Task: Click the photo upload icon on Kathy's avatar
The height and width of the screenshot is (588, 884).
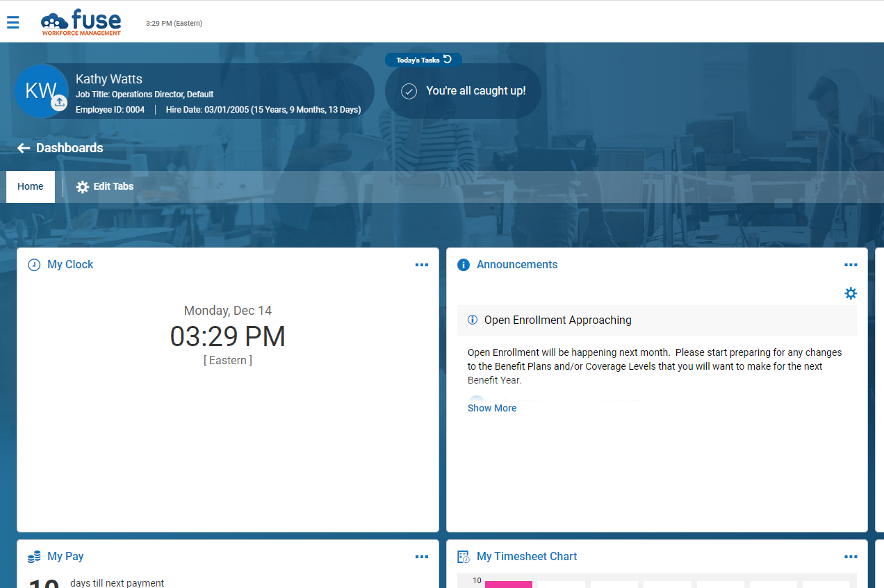Action: click(59, 104)
